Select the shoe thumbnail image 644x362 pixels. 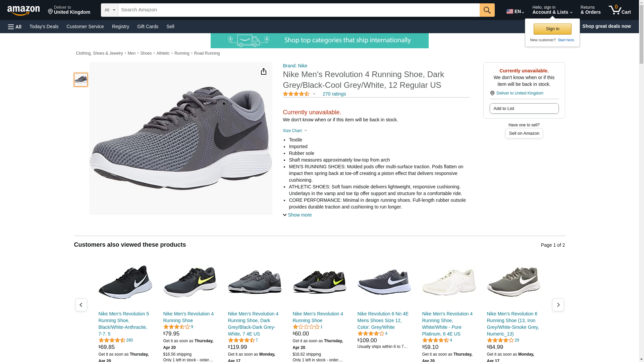click(x=81, y=80)
